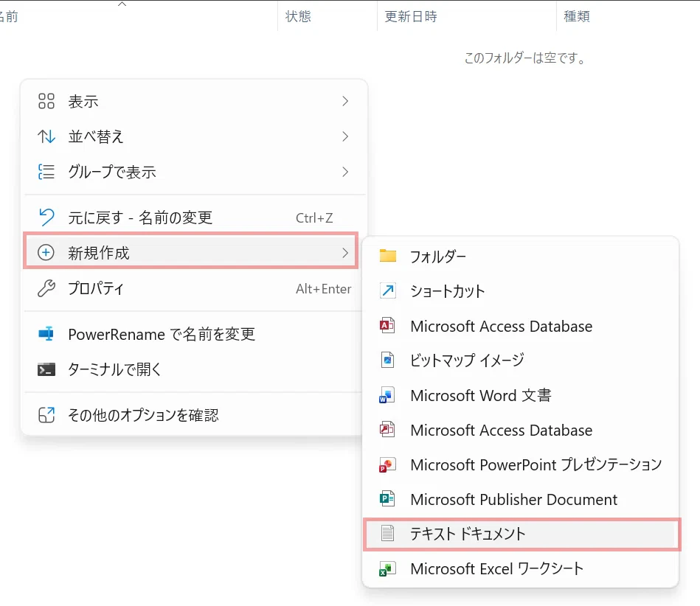Create a new テキスト ドキュメント

tap(522, 534)
